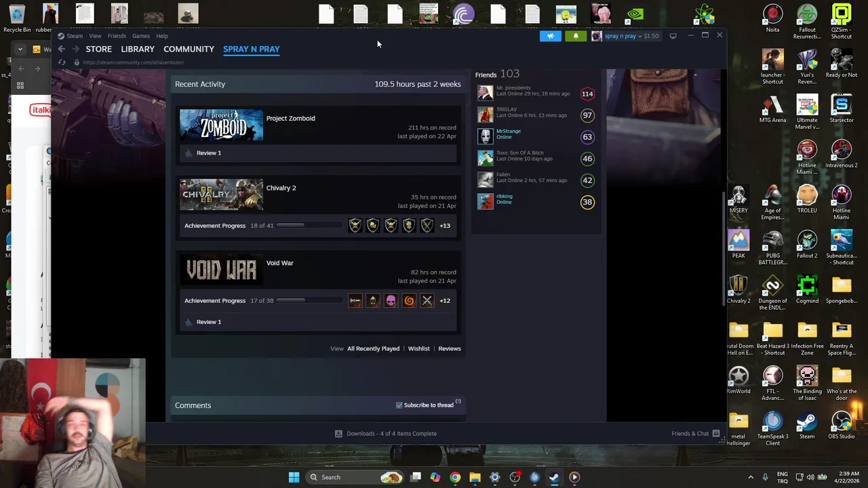The width and height of the screenshot is (868, 488).
Task: Open the View menu
Action: click(95, 36)
